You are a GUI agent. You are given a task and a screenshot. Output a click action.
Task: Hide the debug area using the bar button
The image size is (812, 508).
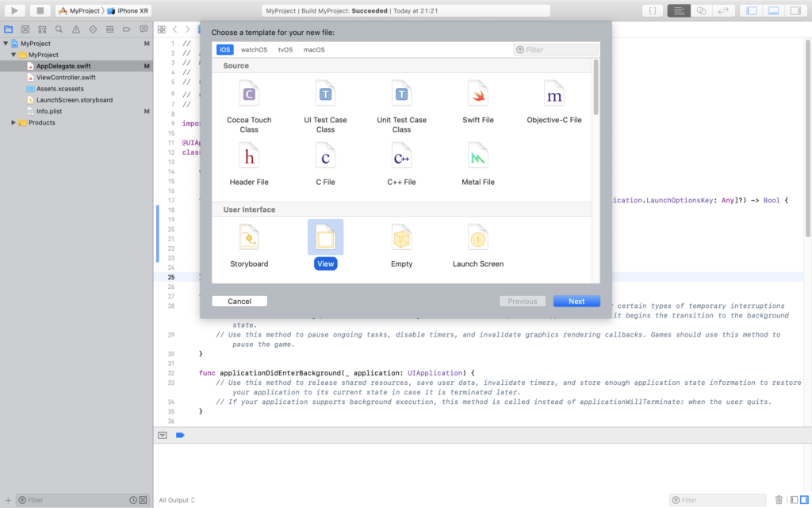pyautogui.click(x=162, y=436)
